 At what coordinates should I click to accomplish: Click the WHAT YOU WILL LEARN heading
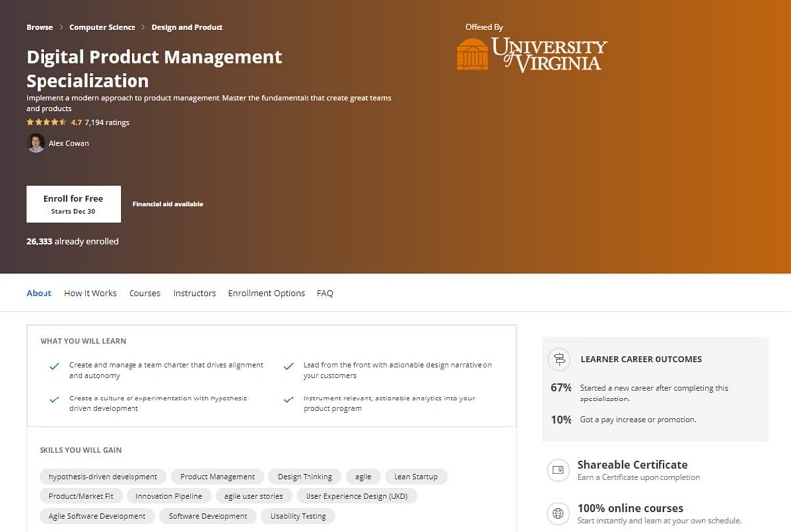(83, 341)
